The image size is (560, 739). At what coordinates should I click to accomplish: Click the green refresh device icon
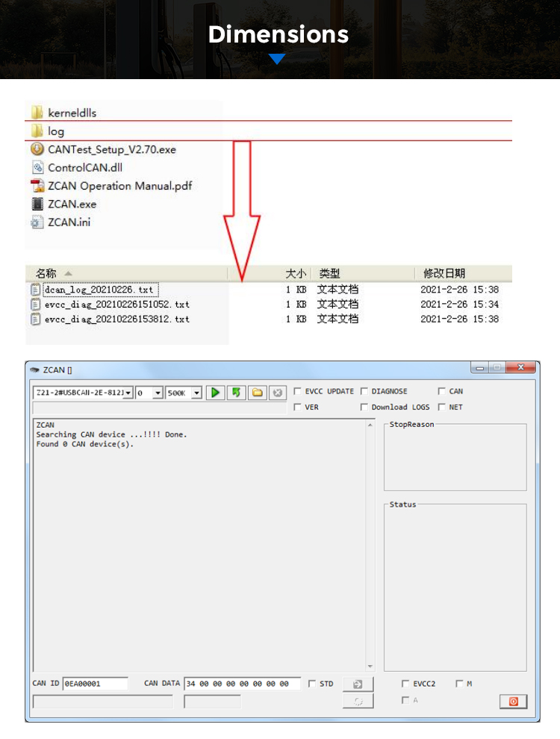coord(236,393)
